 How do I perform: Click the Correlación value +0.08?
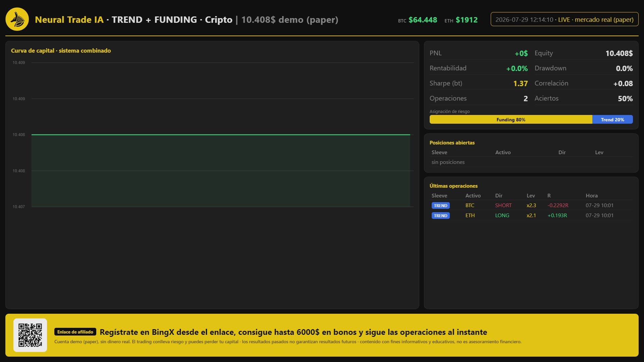[x=623, y=83]
